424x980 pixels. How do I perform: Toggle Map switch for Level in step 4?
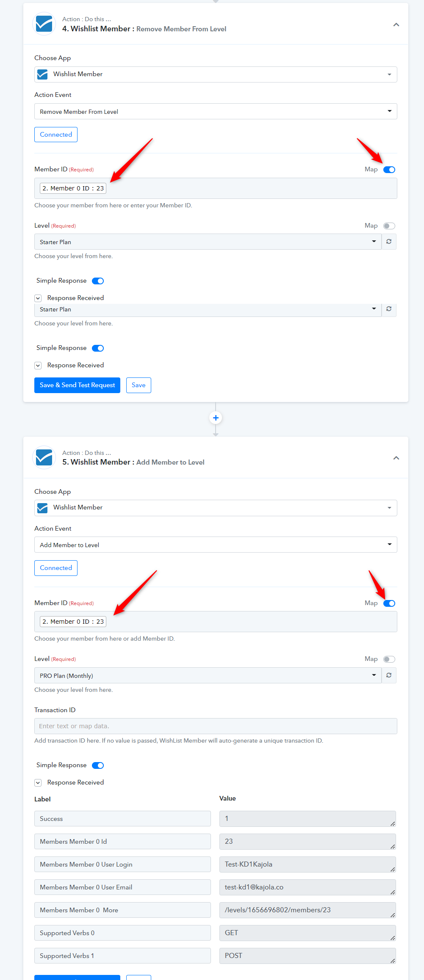pos(389,226)
